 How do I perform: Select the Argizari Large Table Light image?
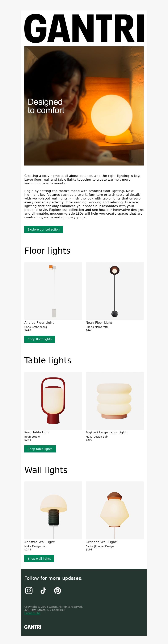pos(115,401)
